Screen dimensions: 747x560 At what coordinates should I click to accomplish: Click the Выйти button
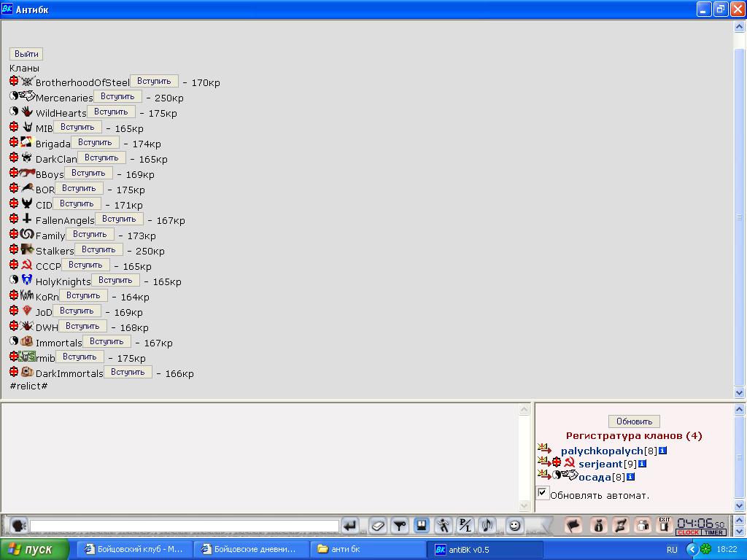(26, 54)
